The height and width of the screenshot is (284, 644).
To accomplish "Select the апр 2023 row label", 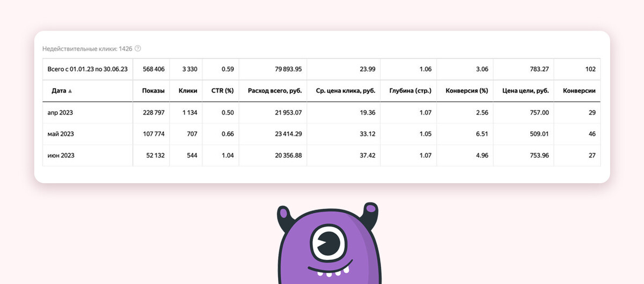I will click(61, 113).
